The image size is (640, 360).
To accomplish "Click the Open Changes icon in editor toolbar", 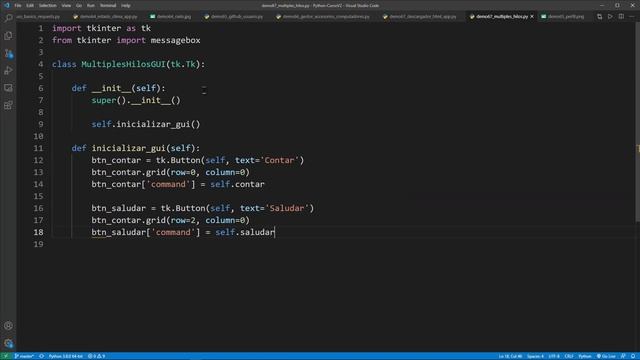I will pos(599,16).
